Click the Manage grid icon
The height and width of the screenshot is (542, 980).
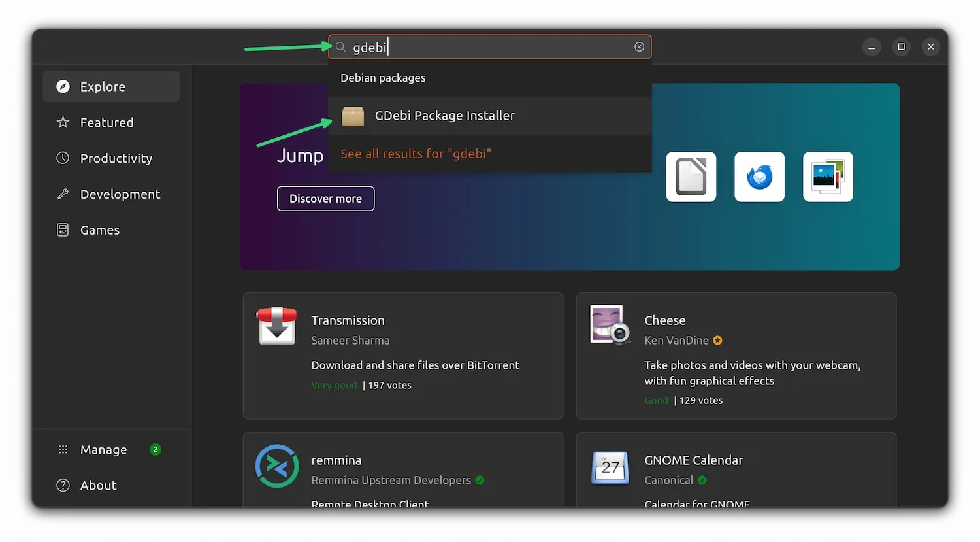[x=63, y=450]
